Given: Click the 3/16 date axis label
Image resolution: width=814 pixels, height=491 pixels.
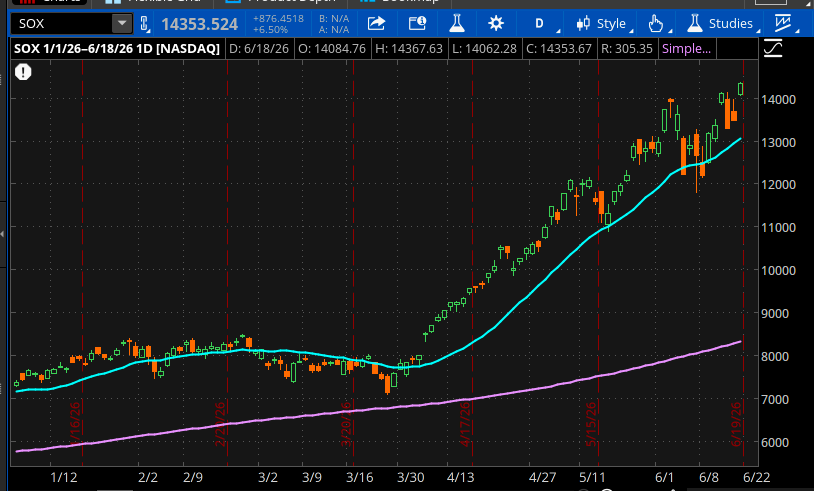Looking at the screenshot, I should point(359,478).
